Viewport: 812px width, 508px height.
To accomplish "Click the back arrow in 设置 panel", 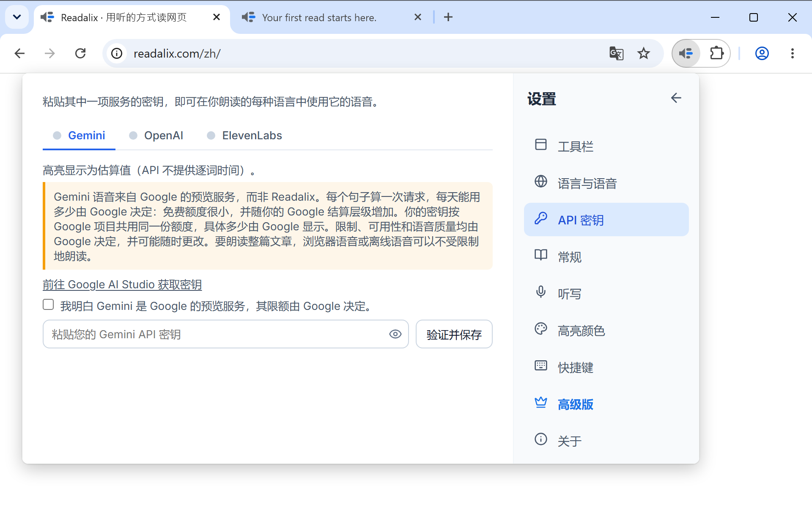I will coord(676,98).
